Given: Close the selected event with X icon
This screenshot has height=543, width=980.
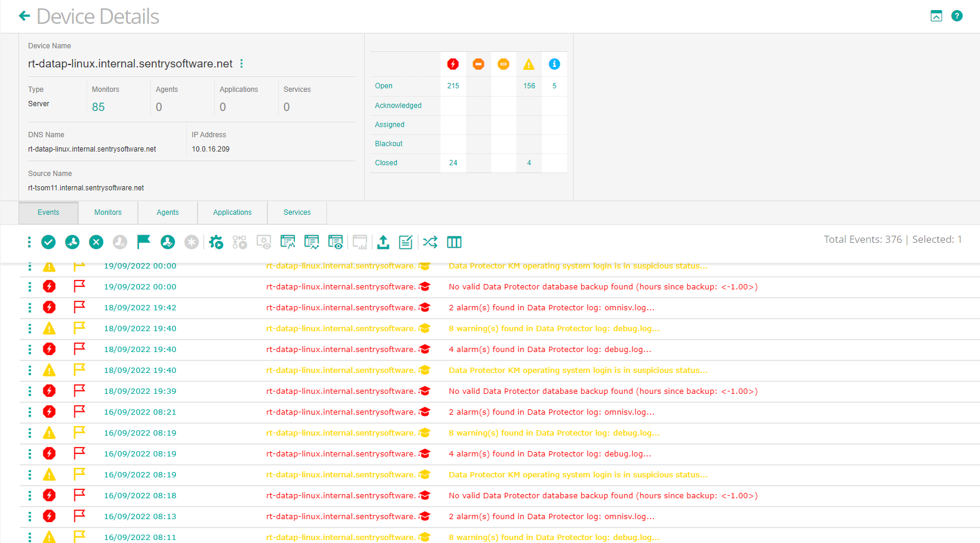Looking at the screenshot, I should tap(96, 242).
